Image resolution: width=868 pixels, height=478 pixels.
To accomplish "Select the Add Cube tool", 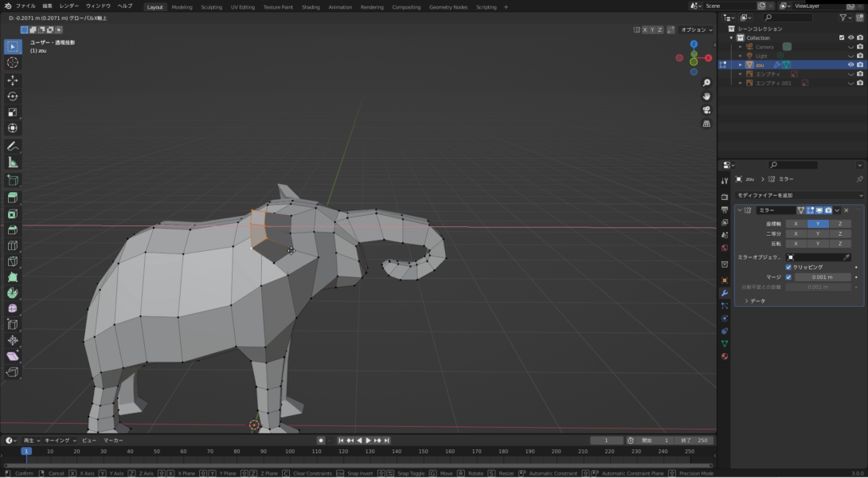I will (12, 180).
